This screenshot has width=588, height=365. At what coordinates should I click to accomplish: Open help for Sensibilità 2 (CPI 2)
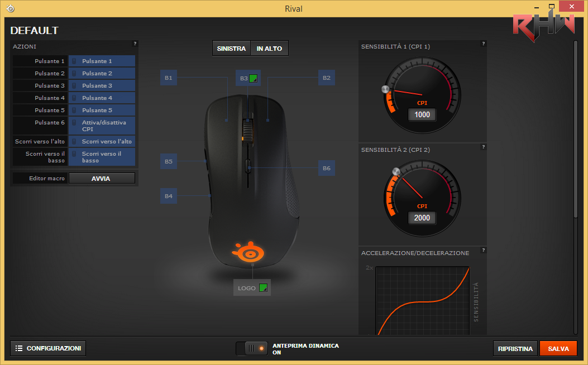(x=484, y=147)
